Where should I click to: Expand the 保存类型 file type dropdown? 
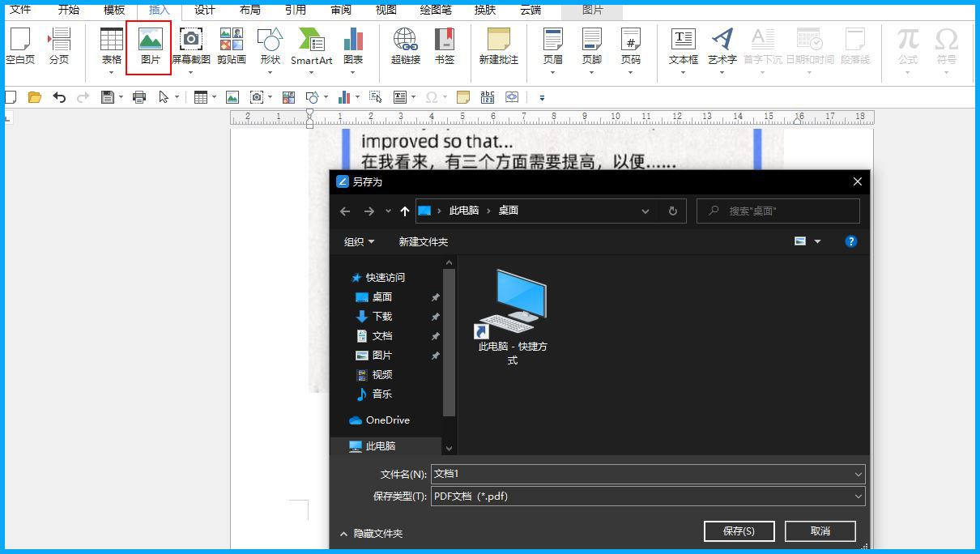[858, 496]
